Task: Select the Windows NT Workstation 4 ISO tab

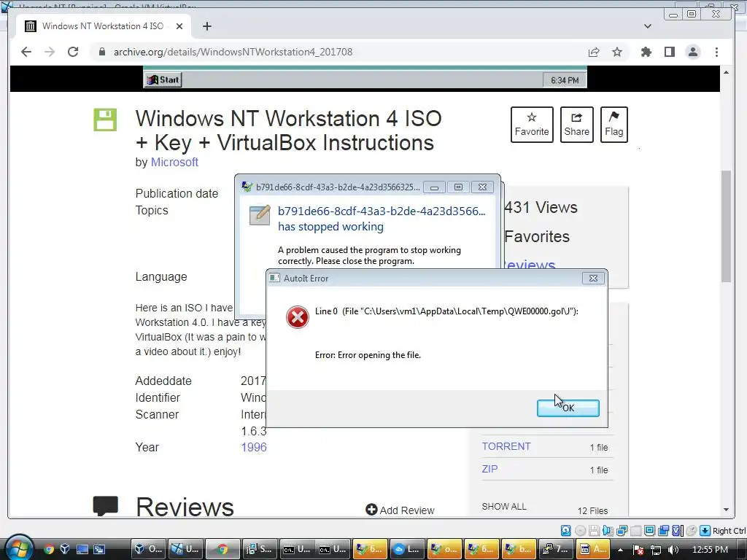Action: pyautogui.click(x=103, y=26)
